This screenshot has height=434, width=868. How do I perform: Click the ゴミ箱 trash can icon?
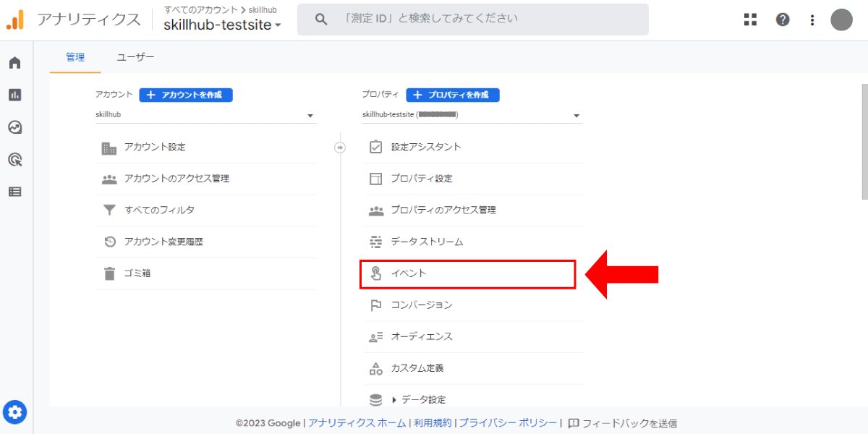(109, 273)
